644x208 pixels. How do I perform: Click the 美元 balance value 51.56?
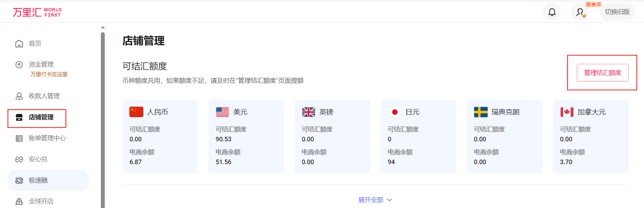224,162
